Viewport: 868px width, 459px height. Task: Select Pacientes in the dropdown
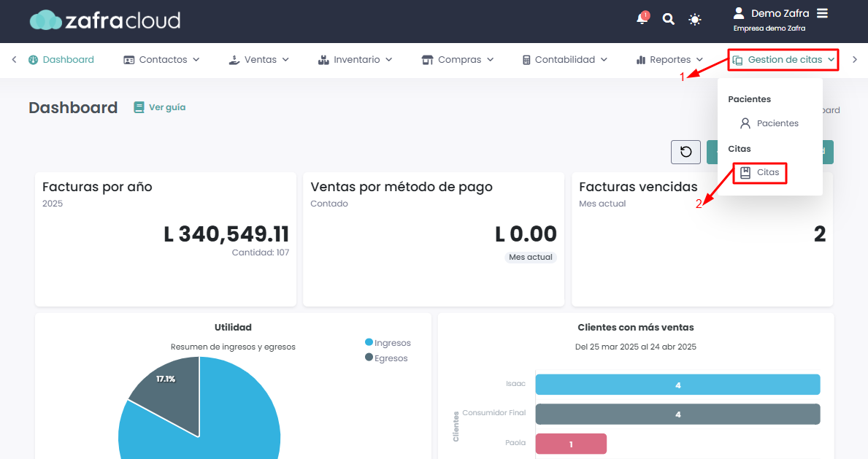click(x=769, y=123)
